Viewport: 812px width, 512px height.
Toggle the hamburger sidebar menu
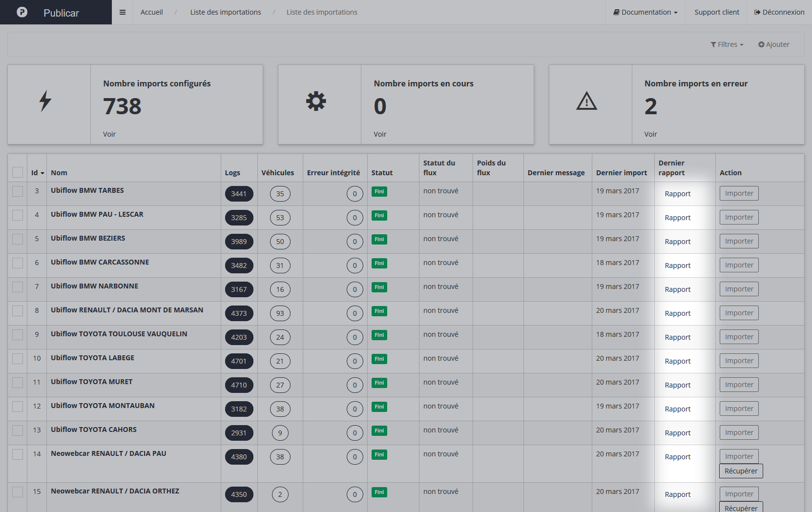click(123, 12)
